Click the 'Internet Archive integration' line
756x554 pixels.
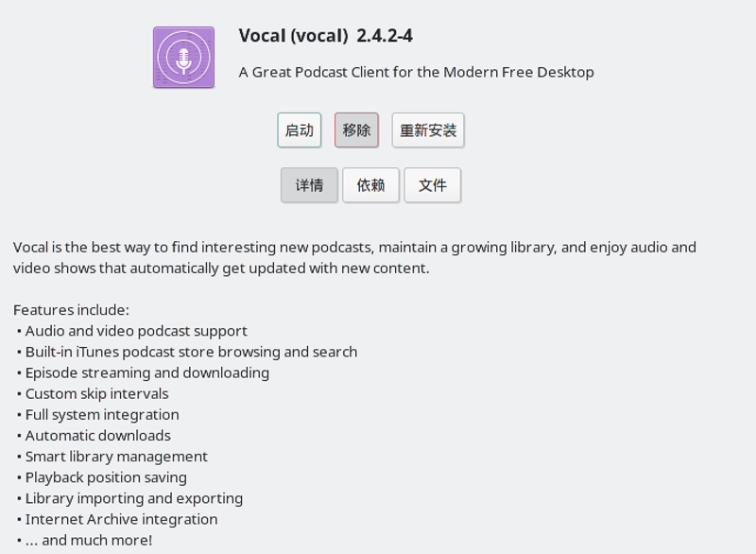click(121, 519)
